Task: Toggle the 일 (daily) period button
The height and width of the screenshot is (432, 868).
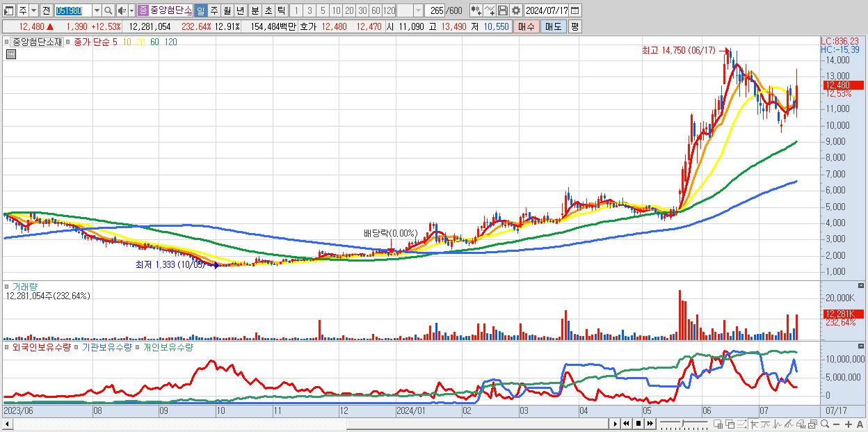Action: click(200, 10)
